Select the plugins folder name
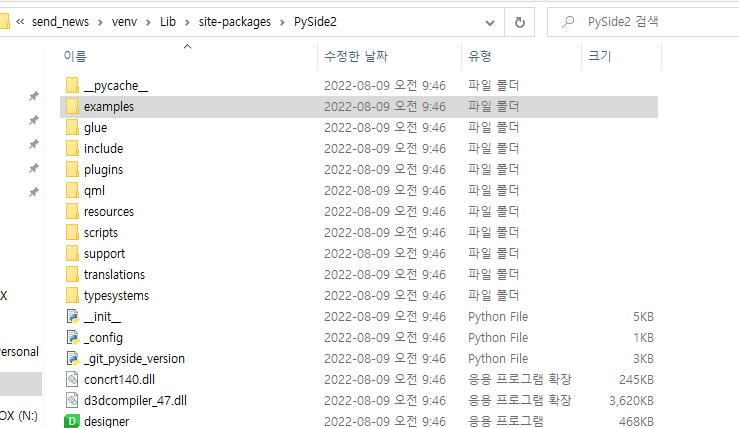The image size is (739, 428). coord(104,170)
